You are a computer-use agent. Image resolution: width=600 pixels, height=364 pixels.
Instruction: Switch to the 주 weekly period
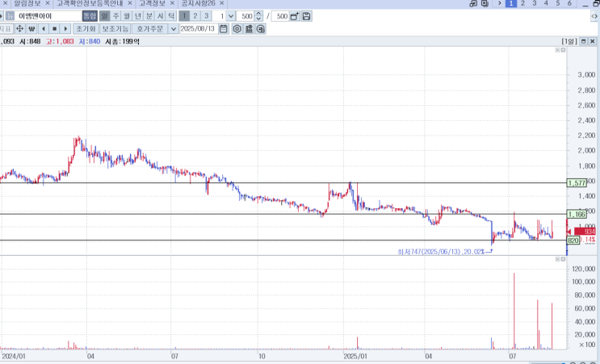coord(116,16)
